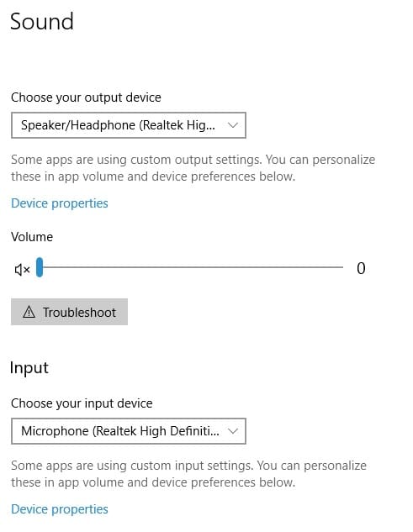Open the Microphone input device combo box
The height and width of the screenshot is (532, 413).
[x=129, y=431]
